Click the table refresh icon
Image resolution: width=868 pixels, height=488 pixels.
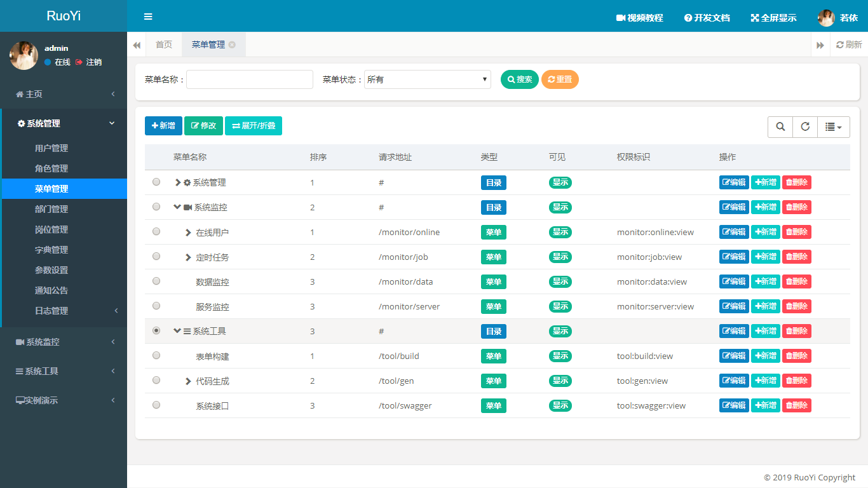click(x=805, y=127)
